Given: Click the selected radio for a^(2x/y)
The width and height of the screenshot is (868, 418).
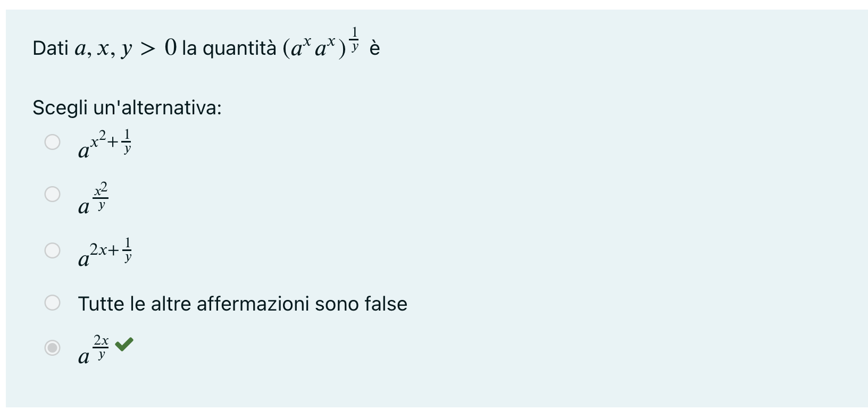Looking at the screenshot, I should (x=52, y=348).
